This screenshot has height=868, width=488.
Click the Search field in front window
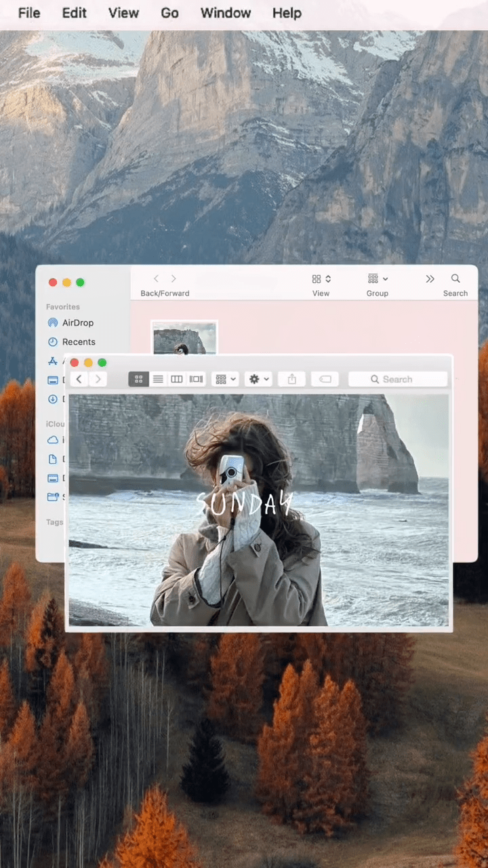pyautogui.click(x=398, y=379)
